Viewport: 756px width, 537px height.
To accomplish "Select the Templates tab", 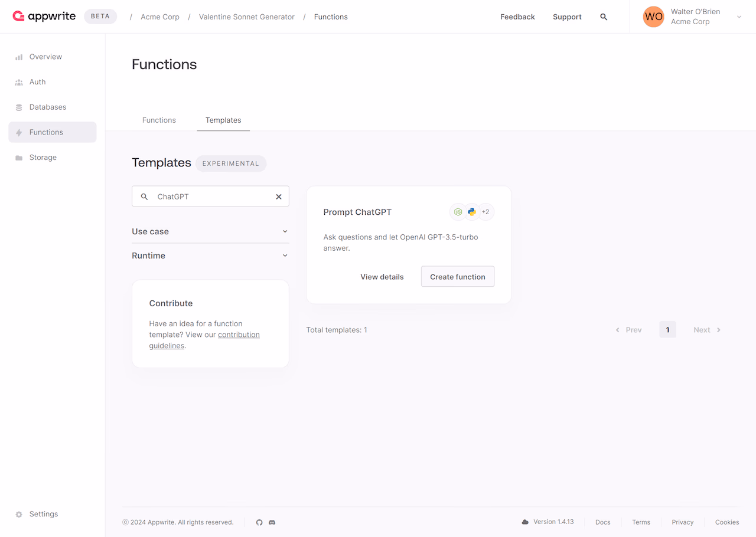I will click(x=223, y=120).
